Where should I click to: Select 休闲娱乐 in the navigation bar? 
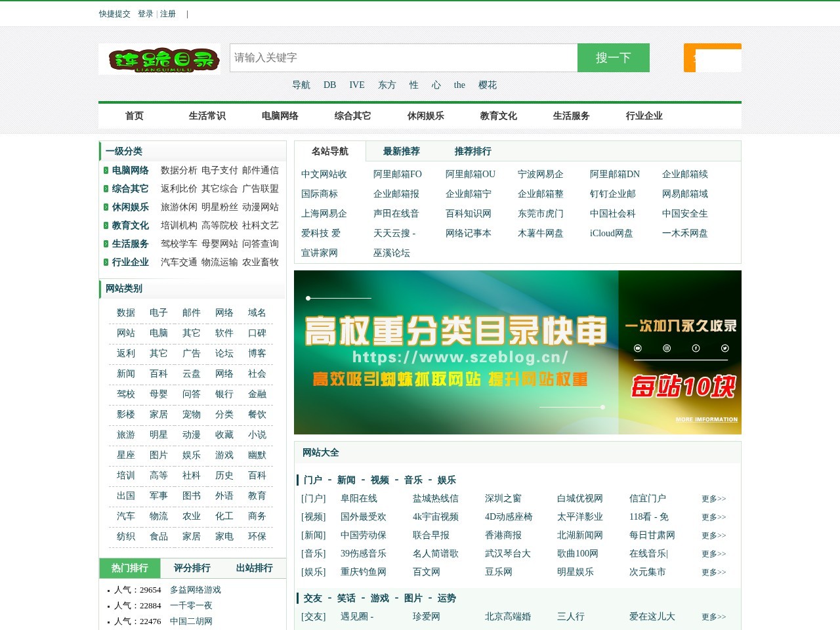(x=424, y=115)
